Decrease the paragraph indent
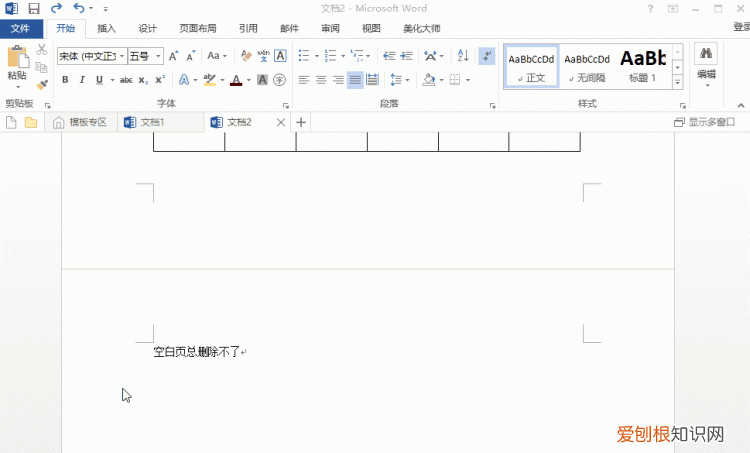The height and width of the screenshot is (453, 750). [x=389, y=56]
